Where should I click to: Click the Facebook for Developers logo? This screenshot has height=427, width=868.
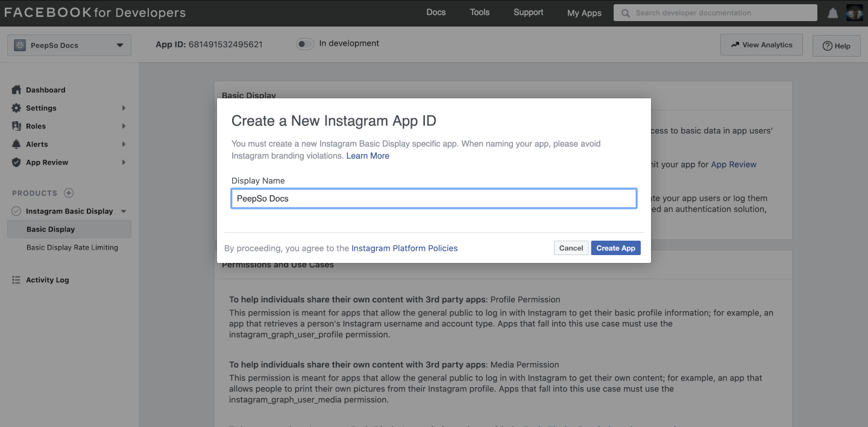pos(95,13)
